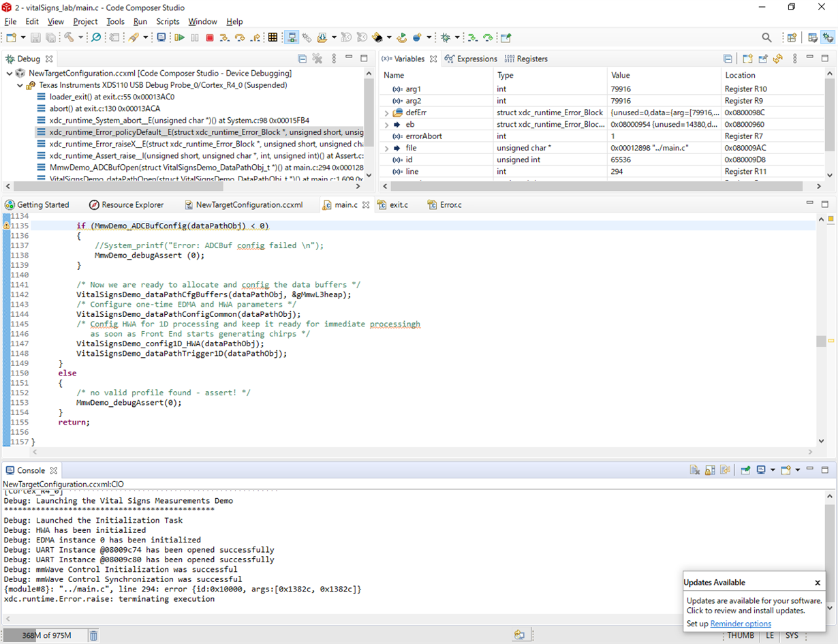Click the Suspend (pause) debug icon
Image resolution: width=838 pixels, height=644 pixels.
coord(194,37)
